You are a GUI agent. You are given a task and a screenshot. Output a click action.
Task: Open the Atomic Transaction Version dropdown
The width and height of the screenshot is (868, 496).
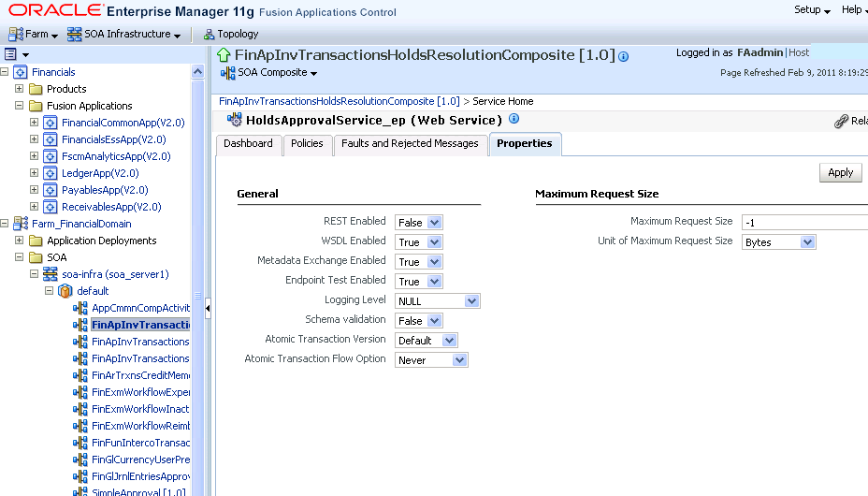point(427,341)
